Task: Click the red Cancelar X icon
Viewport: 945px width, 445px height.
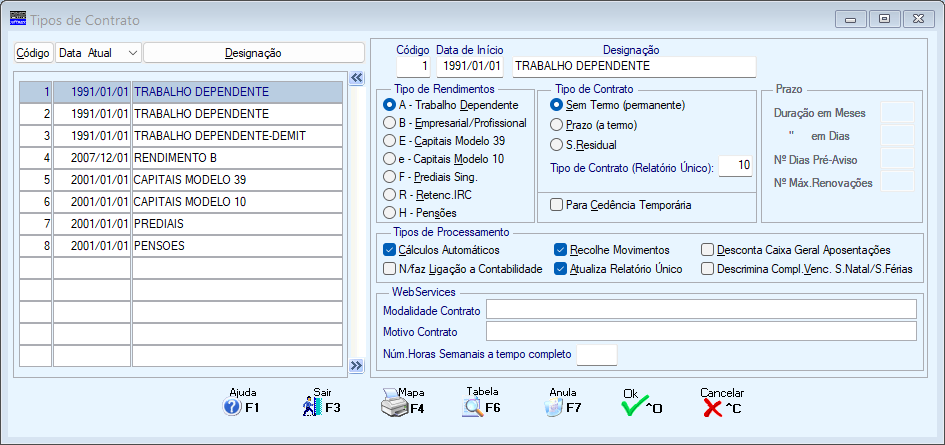Action: 712,408
